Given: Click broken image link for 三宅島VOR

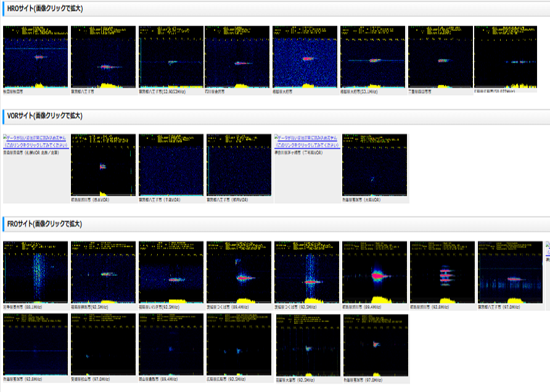Looking at the screenshot, I should click(306, 141).
